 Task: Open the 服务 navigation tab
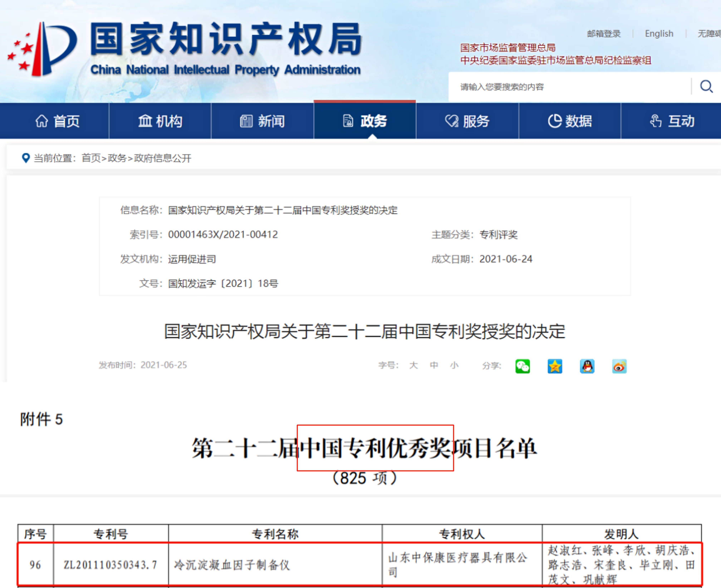pos(467,121)
